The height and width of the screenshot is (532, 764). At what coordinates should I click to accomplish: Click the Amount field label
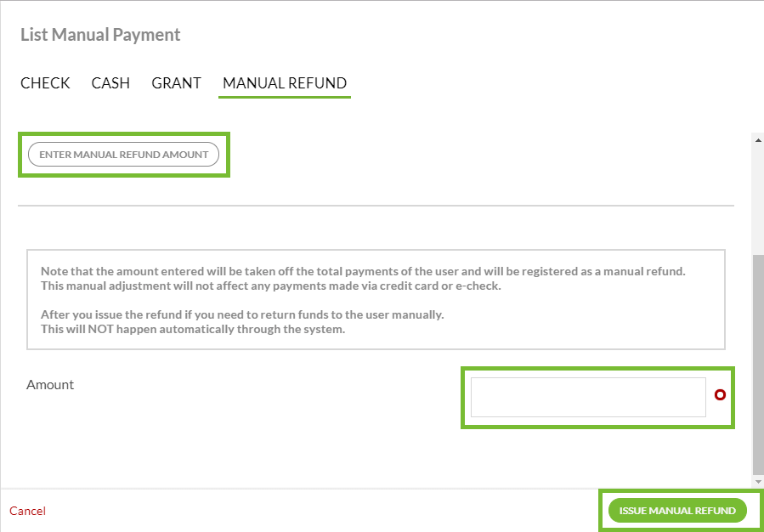click(x=50, y=384)
